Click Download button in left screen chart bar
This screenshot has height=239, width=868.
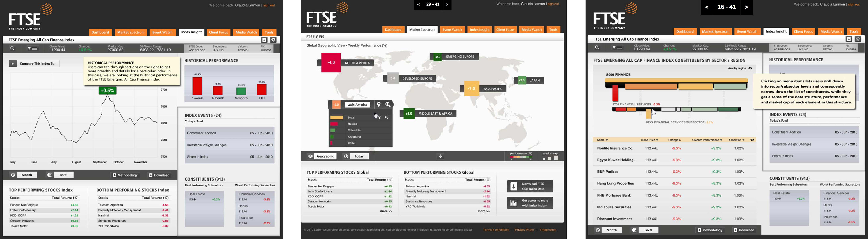159,175
